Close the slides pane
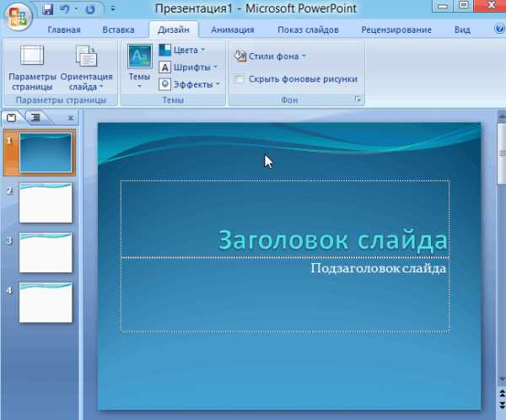 [71, 118]
